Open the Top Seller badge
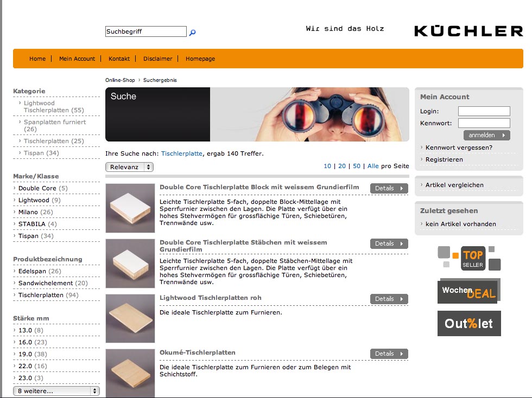Viewport: 532px width, 398px height. pos(469,259)
